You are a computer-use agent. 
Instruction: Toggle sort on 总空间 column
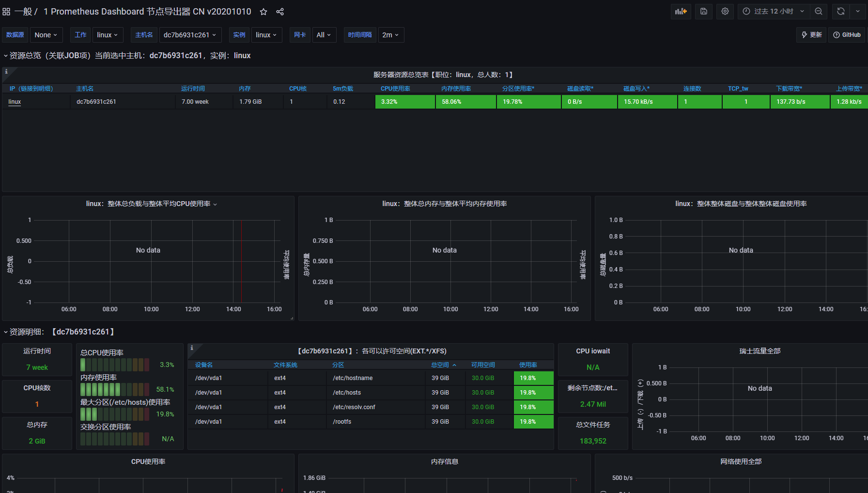pos(444,365)
